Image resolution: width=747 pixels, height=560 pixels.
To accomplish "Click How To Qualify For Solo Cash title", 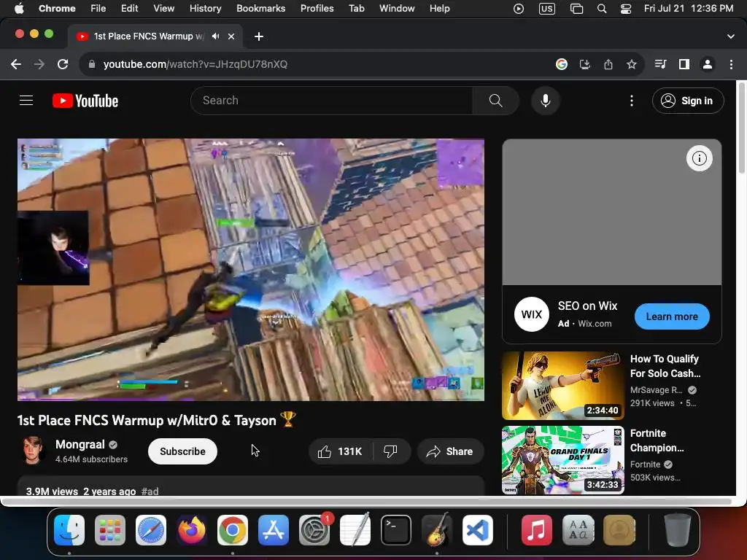I will pos(665,366).
